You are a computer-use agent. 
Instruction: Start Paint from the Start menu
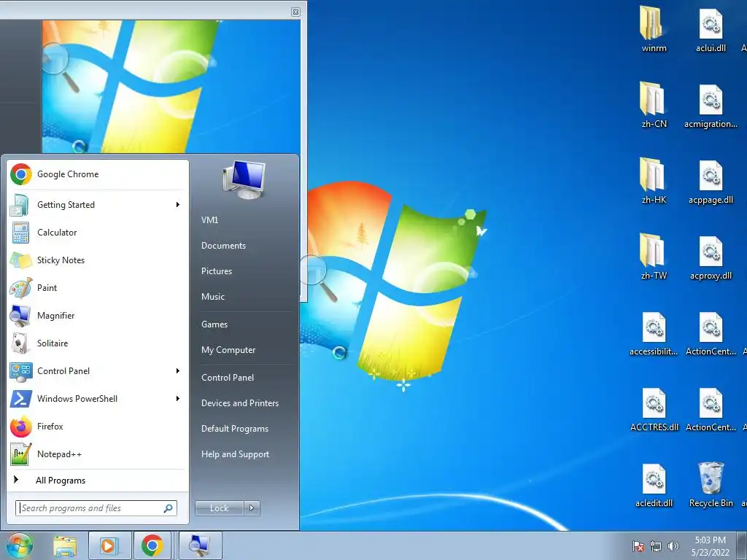pos(98,287)
